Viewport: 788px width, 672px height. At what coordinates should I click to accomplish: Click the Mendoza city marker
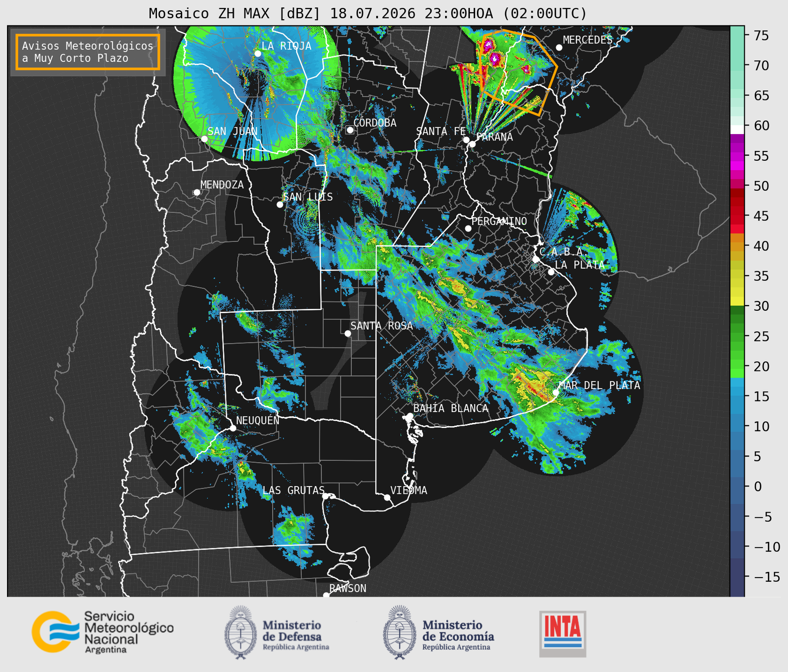[x=197, y=193]
